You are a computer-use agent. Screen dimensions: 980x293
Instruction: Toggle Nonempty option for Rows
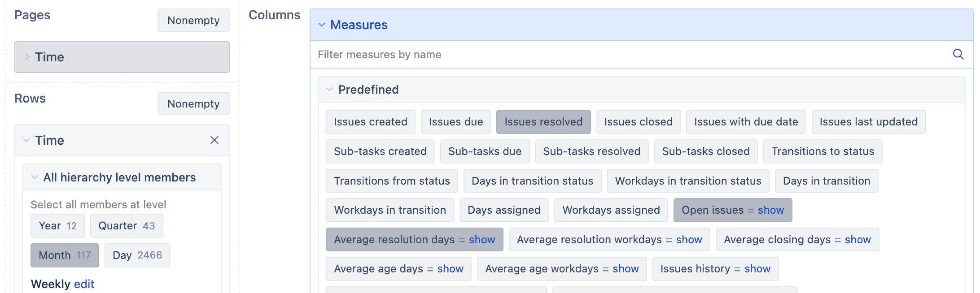[193, 104]
